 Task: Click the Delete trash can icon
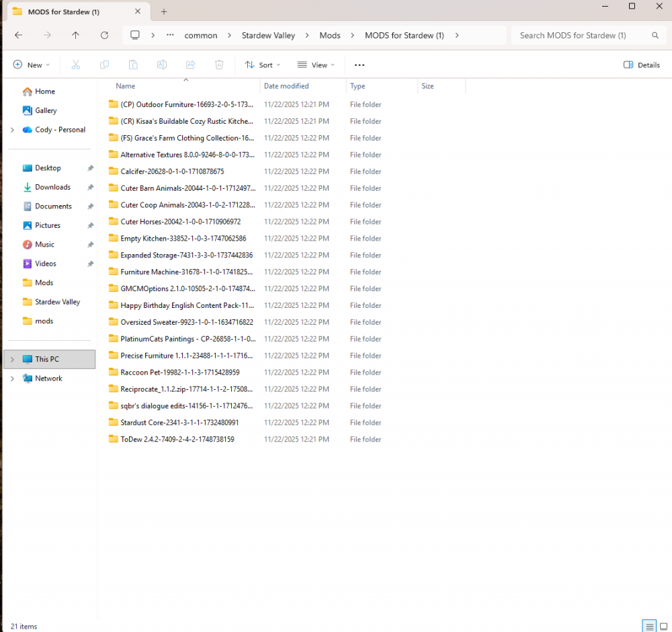click(x=219, y=65)
